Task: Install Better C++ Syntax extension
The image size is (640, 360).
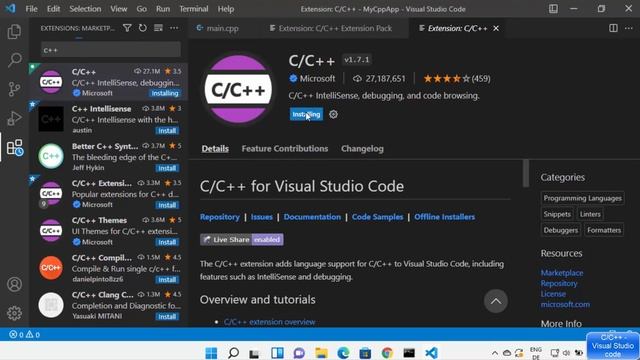Action: click(167, 168)
